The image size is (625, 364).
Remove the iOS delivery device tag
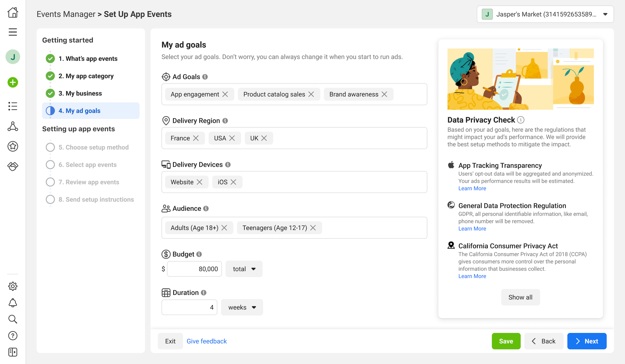point(233,182)
